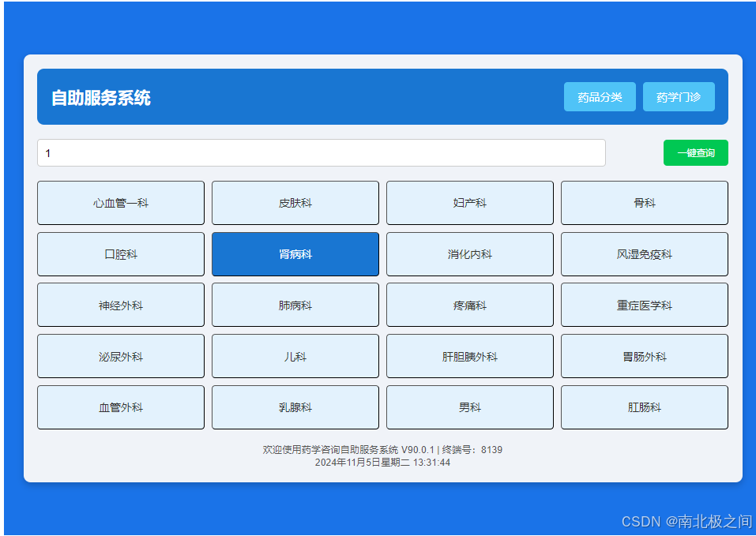Screen dimensions: 756x536
Task: Open the 药学门诊 (pharmacy clinic) section
Action: click(678, 96)
